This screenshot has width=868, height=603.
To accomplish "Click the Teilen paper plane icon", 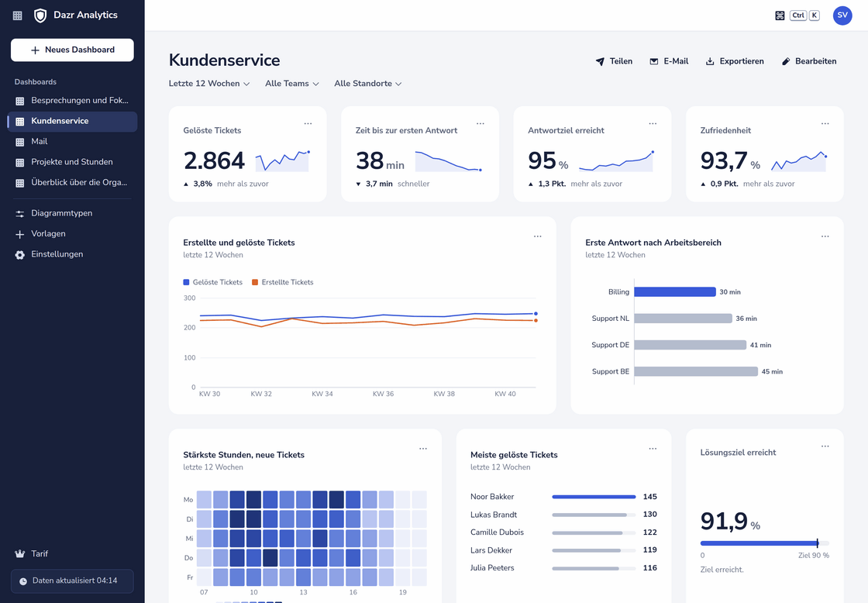I will pos(600,61).
